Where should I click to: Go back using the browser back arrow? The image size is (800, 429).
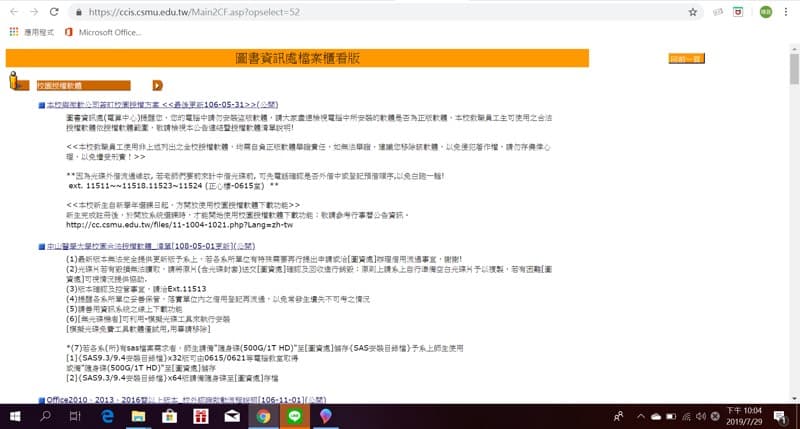coord(14,12)
